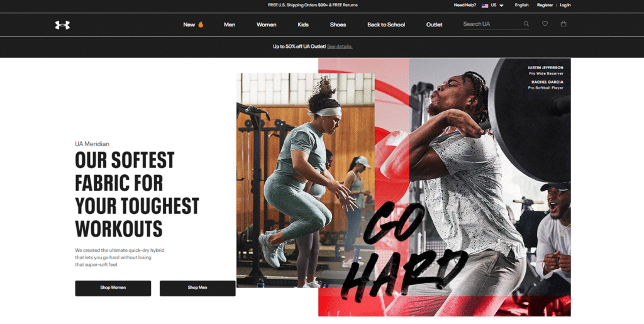Click the US flag icon
Screen dimensions: 644x324
click(485, 5)
